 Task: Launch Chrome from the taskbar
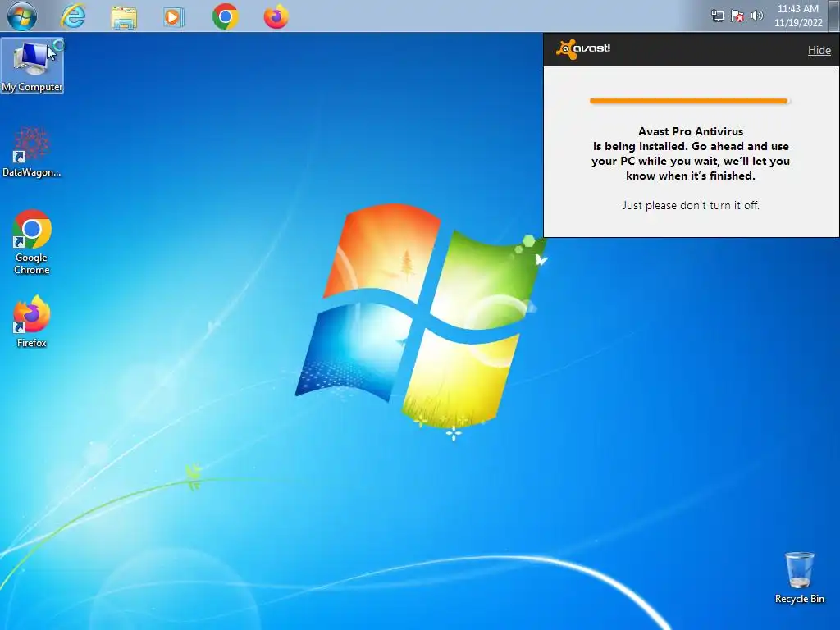(x=225, y=17)
